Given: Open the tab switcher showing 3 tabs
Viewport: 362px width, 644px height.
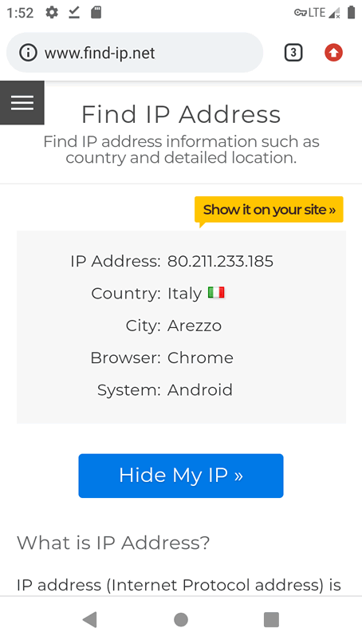Looking at the screenshot, I should point(293,53).
